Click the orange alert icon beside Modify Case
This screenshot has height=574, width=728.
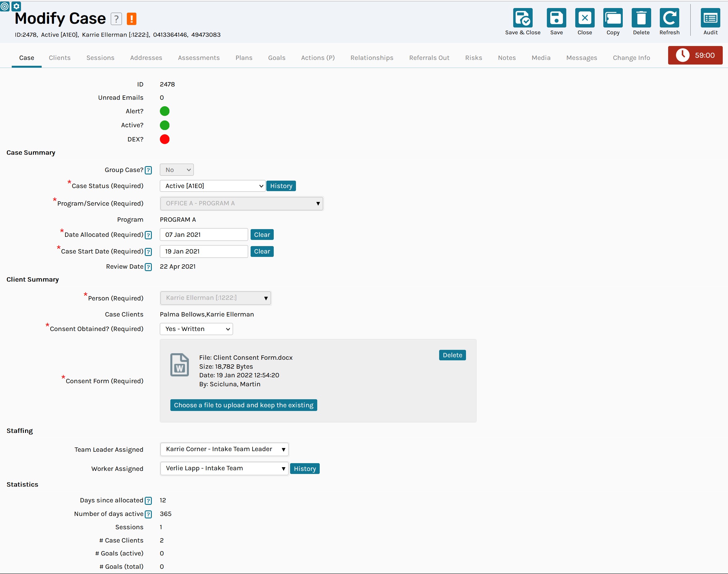pyautogui.click(x=131, y=19)
